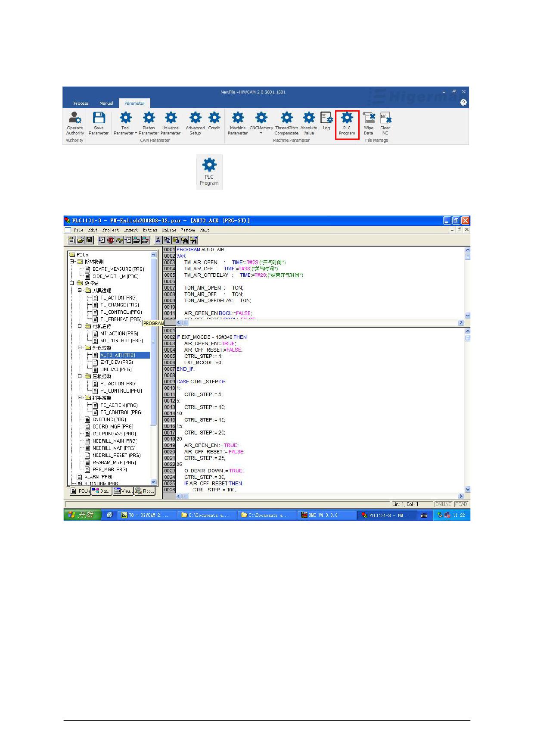Screen dimensions: 534x756
Task: Switch to 78 - HiWCAM taskbar item
Action: [x=147, y=515]
